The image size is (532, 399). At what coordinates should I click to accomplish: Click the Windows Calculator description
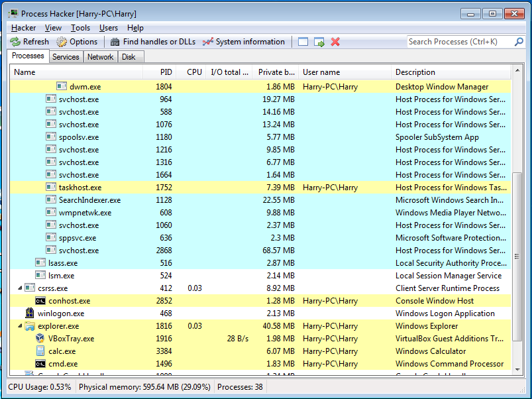[431, 351]
